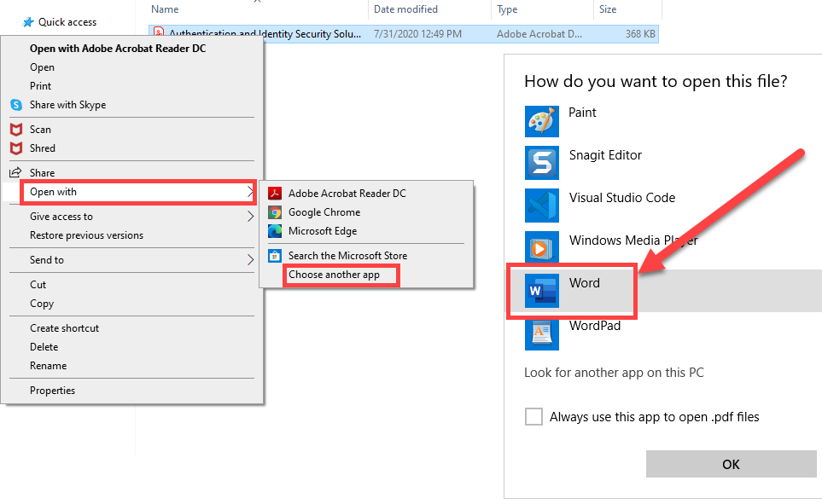Open Quick access in the navigation pane
Screen dimensions: 822x504
pos(67,22)
